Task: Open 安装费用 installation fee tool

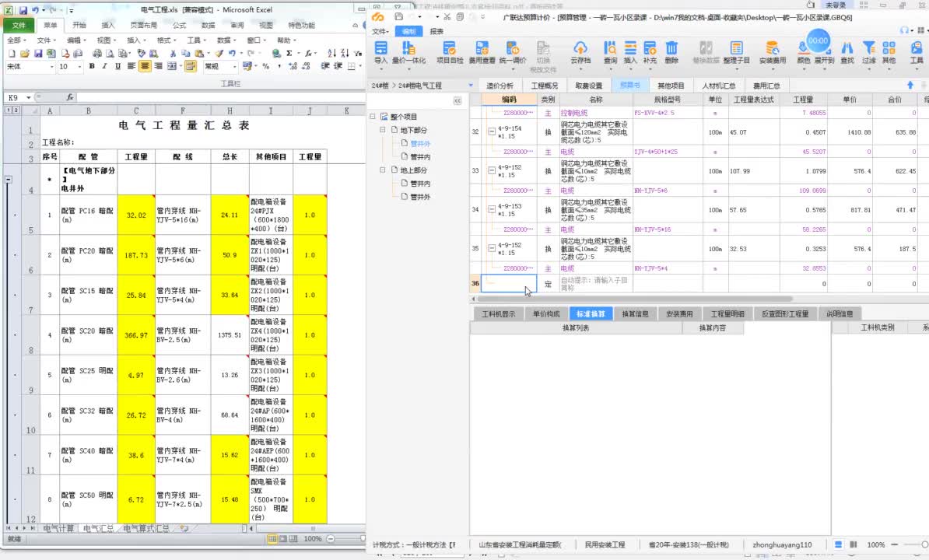Action: 772,48
